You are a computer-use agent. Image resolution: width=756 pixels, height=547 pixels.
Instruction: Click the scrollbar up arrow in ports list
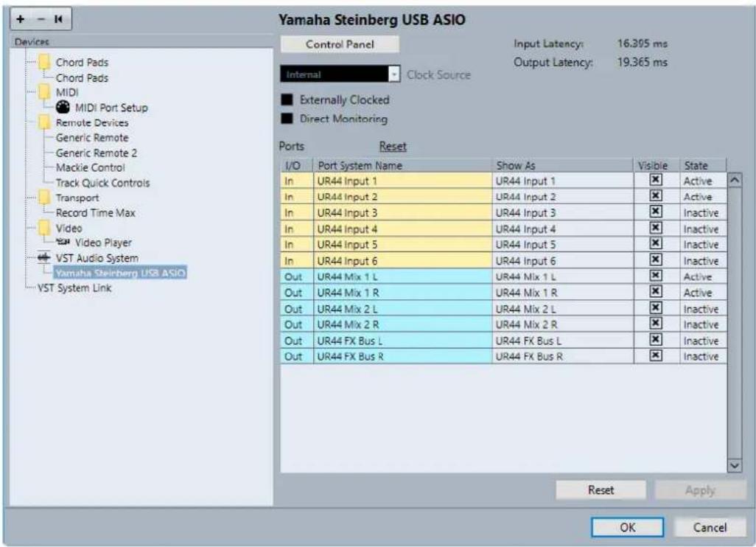click(x=735, y=181)
